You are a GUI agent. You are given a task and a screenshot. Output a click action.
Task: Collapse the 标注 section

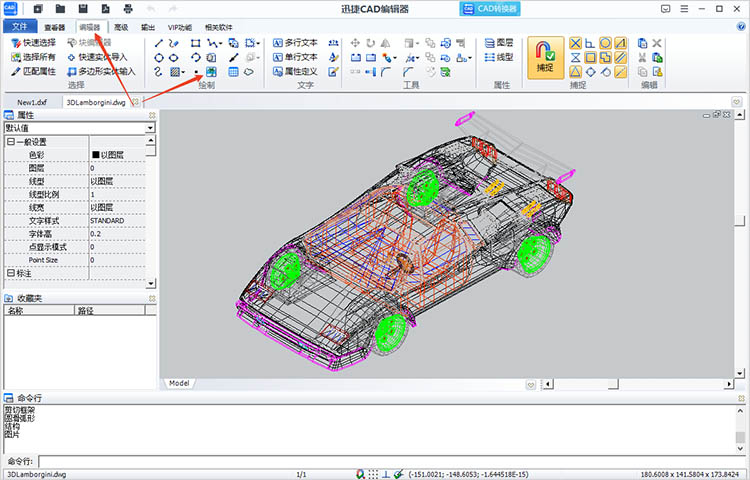[11, 273]
